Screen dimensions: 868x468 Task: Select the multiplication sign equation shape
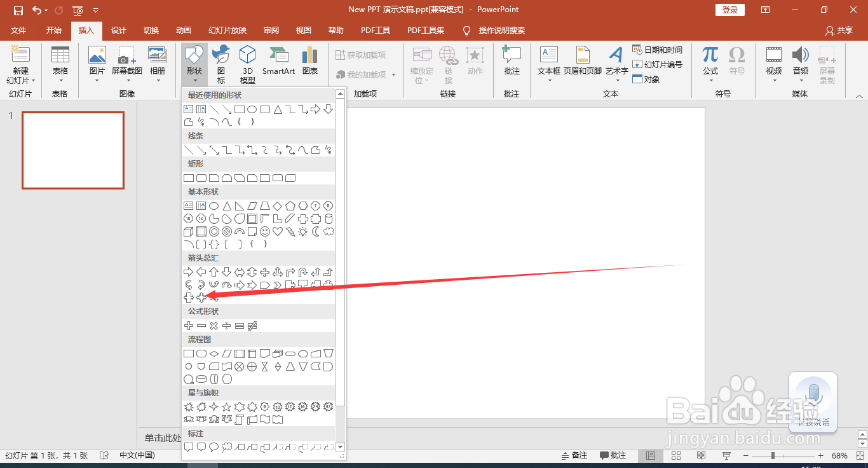point(214,326)
